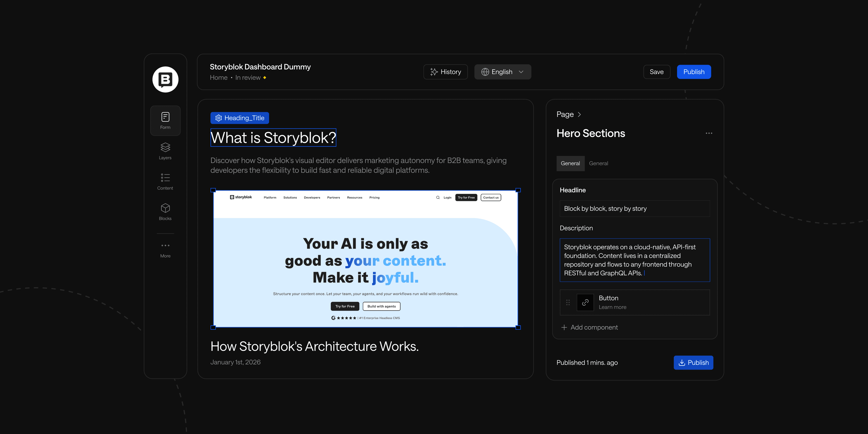Grab the Button component drag handle

(x=568, y=302)
